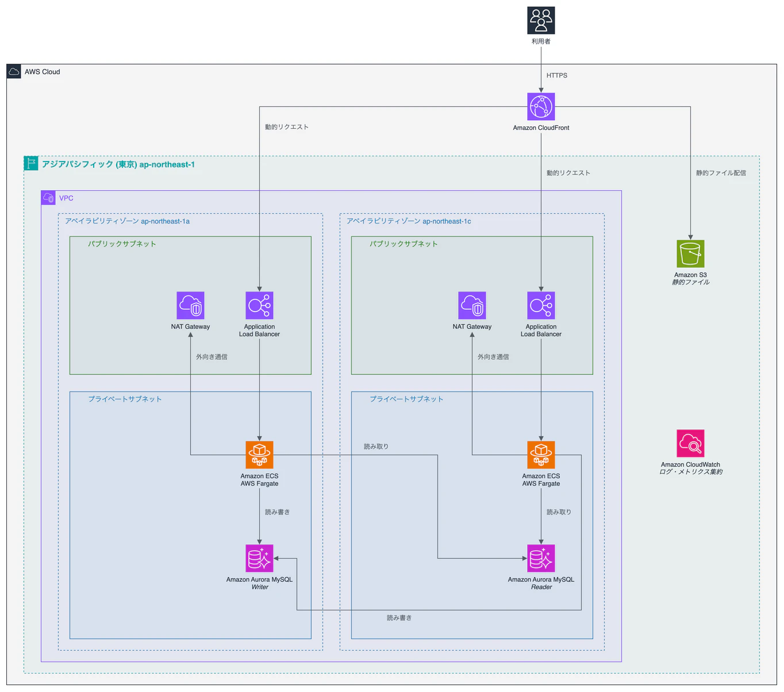Click プライベートサブネット label in ap-northeast-1c
This screenshot has height=692, width=784.
pyautogui.click(x=406, y=399)
